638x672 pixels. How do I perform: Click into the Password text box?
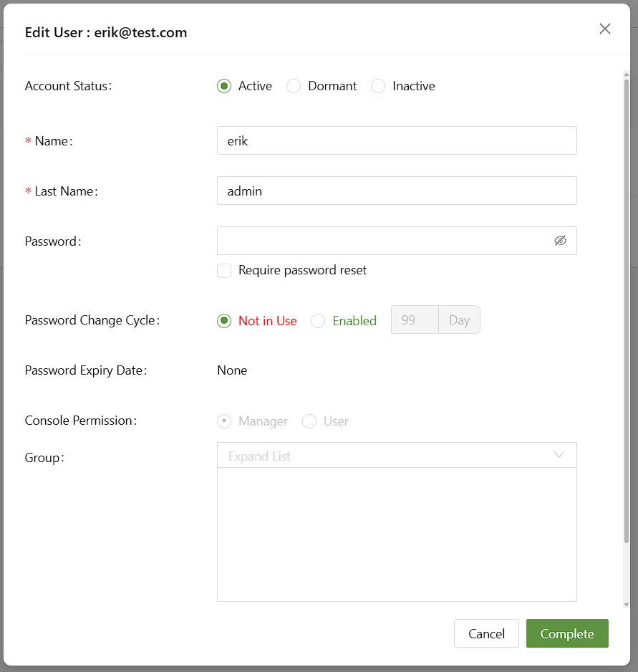tap(383, 241)
